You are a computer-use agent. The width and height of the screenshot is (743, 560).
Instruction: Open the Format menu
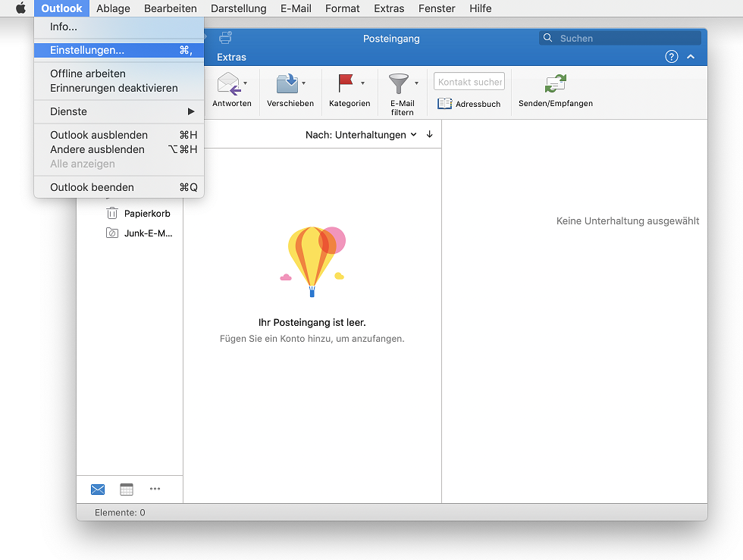[x=342, y=8]
